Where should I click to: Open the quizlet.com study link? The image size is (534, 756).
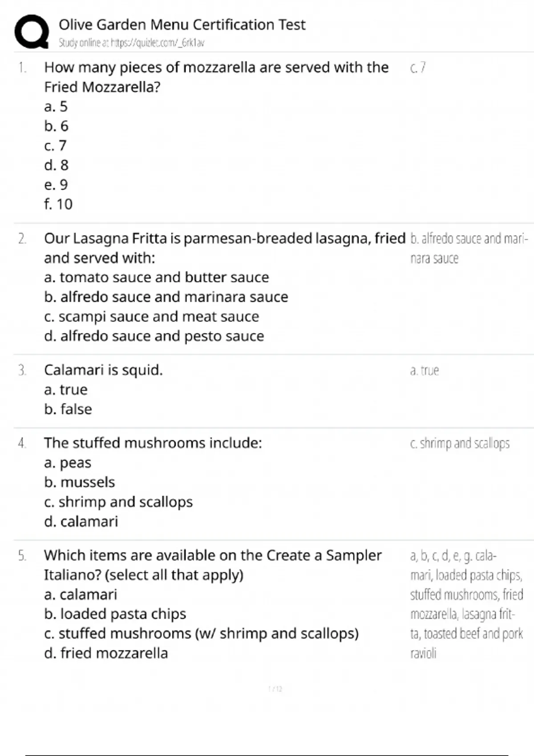tap(131, 43)
